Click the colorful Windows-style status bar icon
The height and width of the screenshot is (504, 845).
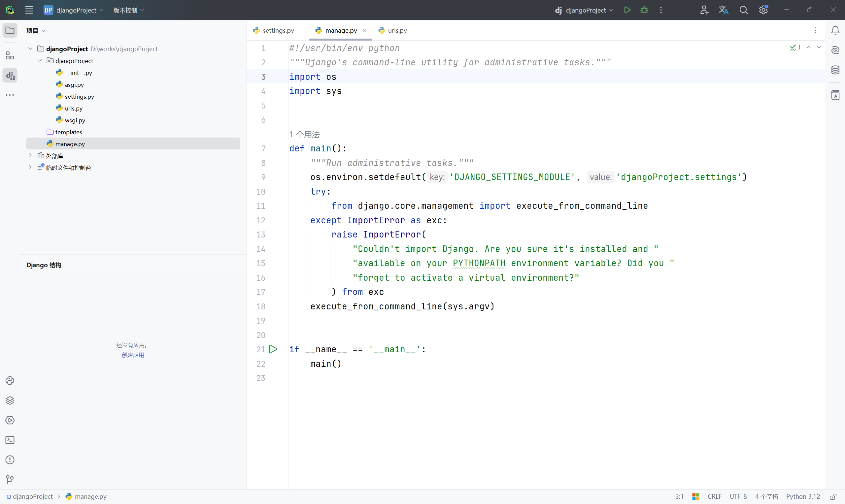click(x=696, y=496)
